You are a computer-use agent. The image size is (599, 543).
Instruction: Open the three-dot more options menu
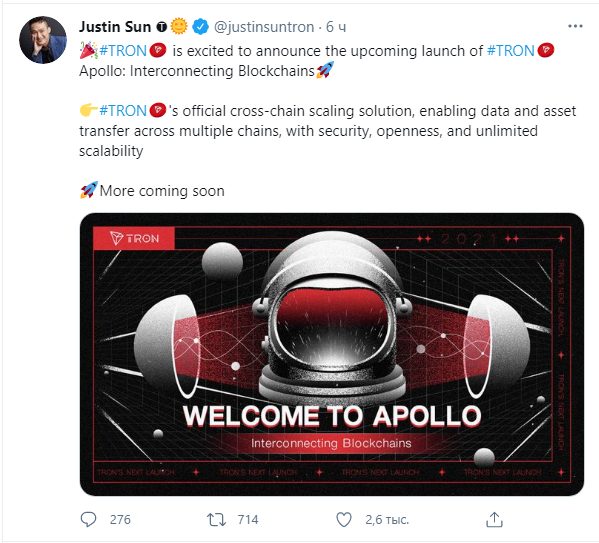(575, 26)
